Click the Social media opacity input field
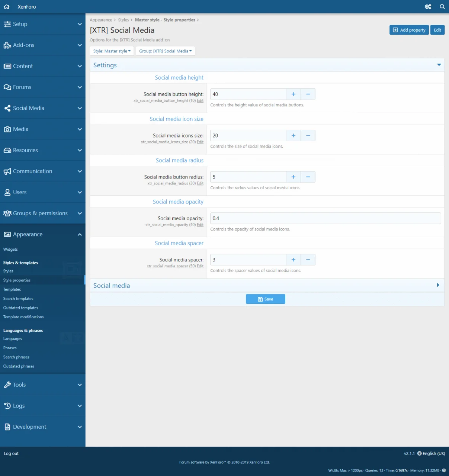 click(325, 218)
